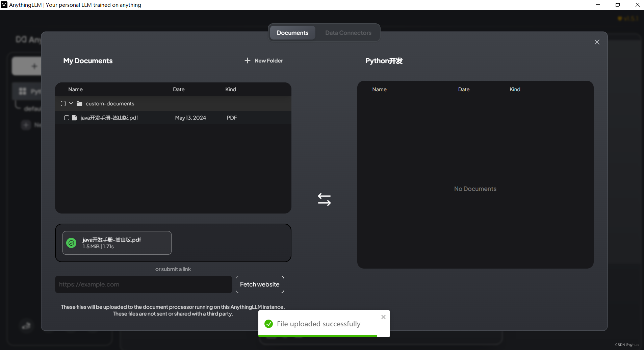Click the Name column header in My Documents

tap(75, 90)
